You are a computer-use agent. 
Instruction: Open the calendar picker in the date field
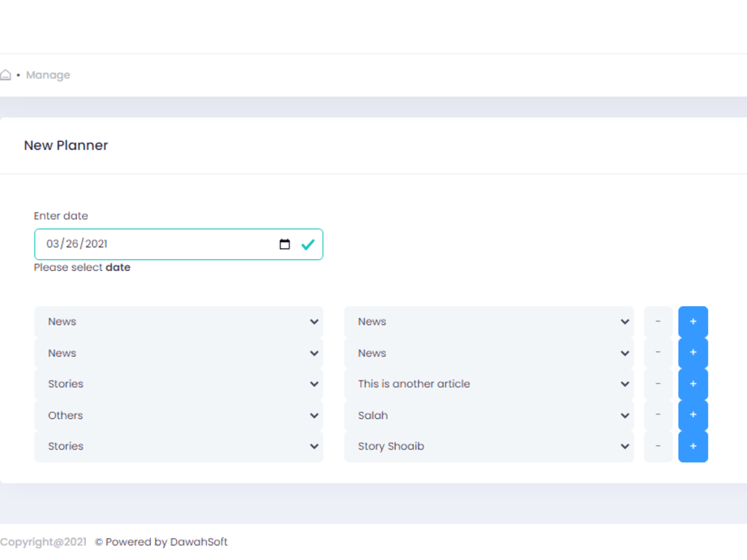point(285,244)
